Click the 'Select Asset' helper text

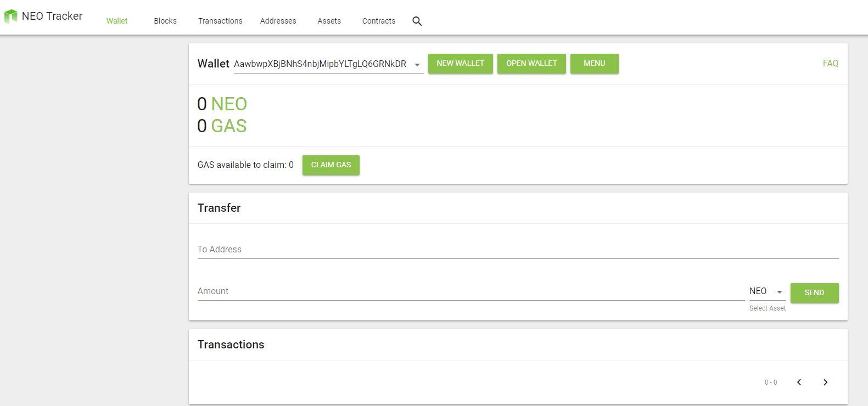768,308
